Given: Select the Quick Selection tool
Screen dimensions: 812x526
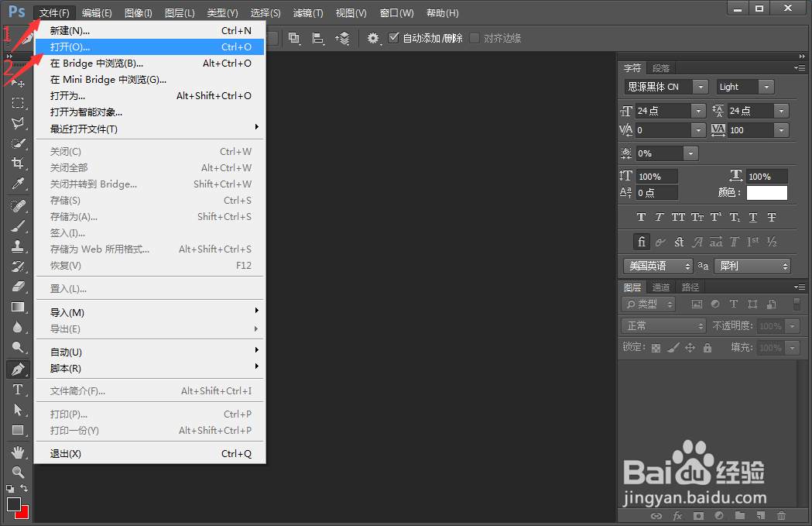Looking at the screenshot, I should [18, 143].
